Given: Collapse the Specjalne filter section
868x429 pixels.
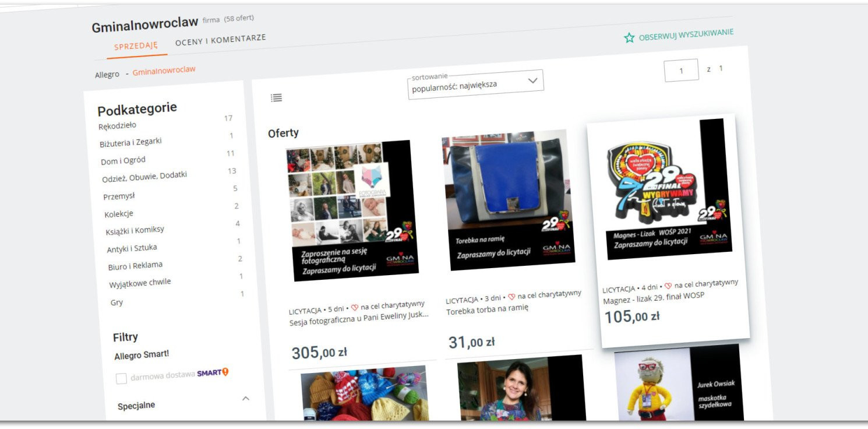Looking at the screenshot, I should coord(245,399).
